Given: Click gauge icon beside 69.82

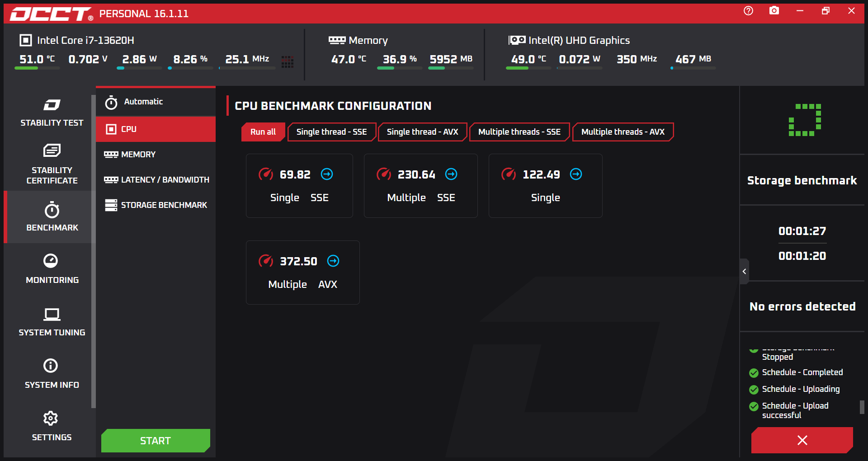Looking at the screenshot, I should [265, 174].
